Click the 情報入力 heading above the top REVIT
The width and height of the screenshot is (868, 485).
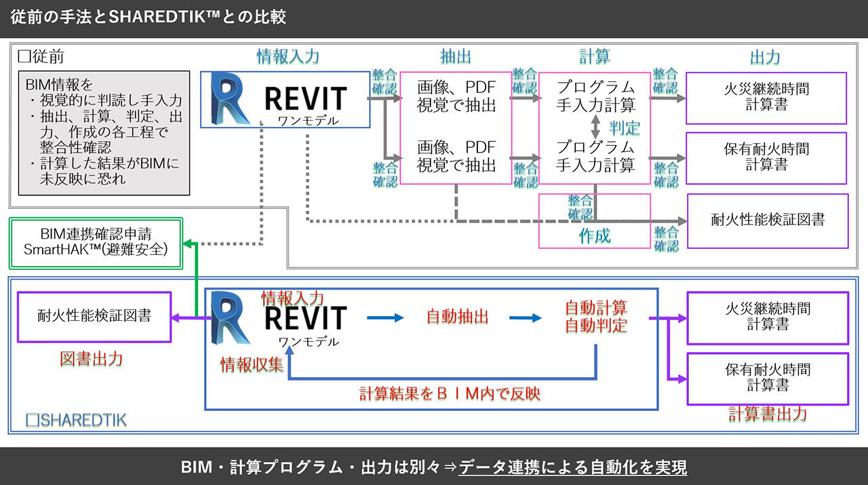tap(288, 56)
